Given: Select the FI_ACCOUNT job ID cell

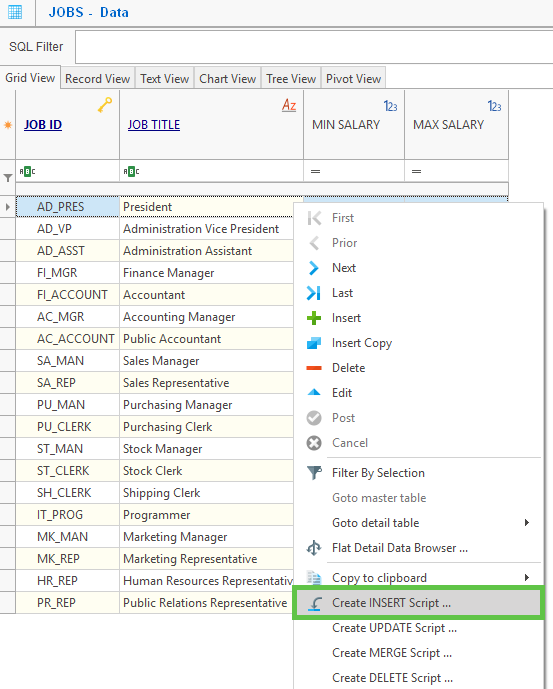Looking at the screenshot, I should pos(68,295).
